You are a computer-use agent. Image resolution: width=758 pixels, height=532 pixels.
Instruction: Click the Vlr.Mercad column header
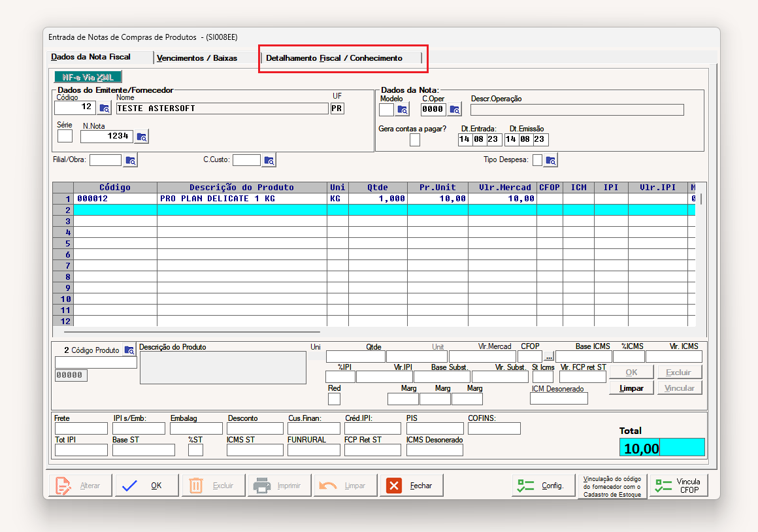click(503, 188)
